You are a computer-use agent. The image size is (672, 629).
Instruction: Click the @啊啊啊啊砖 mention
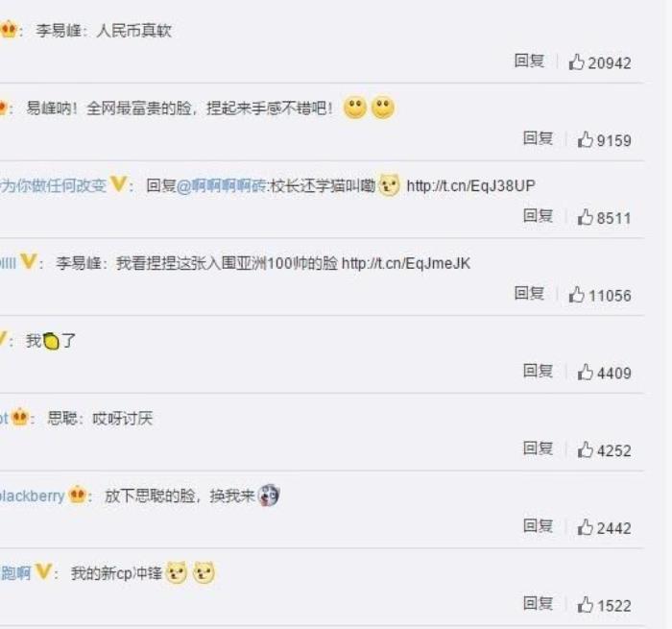[221, 186]
